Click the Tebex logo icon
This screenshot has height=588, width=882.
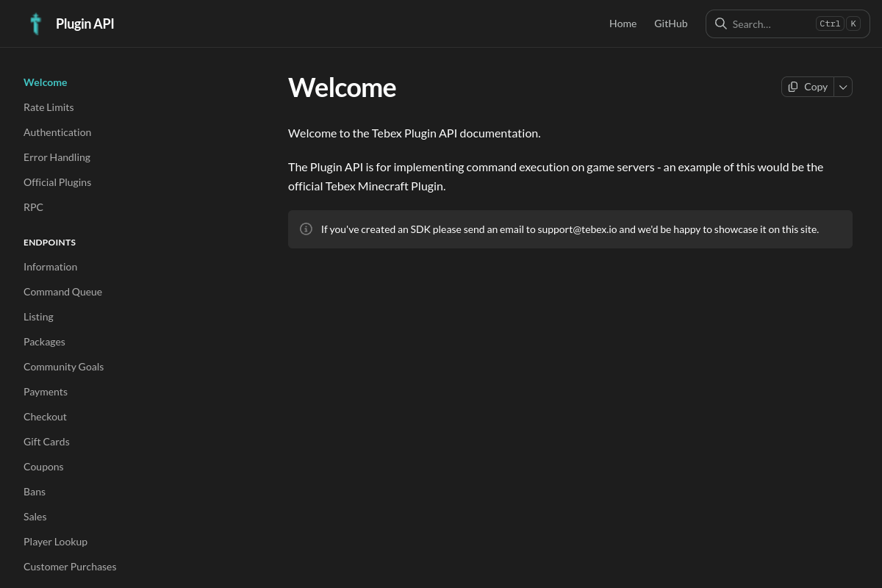(35, 24)
